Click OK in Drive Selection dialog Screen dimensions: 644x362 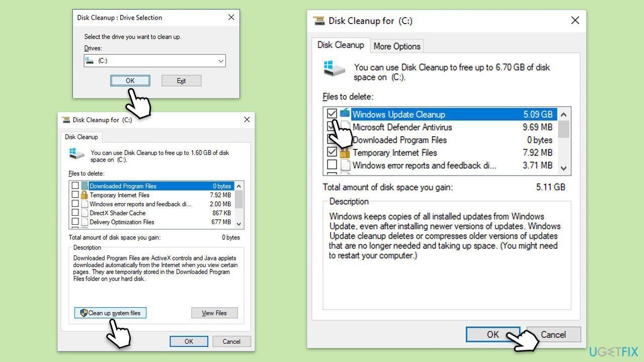click(130, 80)
